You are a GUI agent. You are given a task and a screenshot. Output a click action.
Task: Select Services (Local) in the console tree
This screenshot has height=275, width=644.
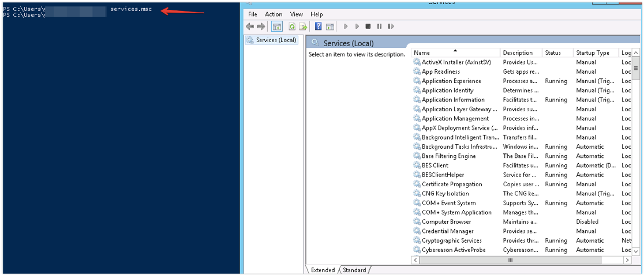(271, 40)
